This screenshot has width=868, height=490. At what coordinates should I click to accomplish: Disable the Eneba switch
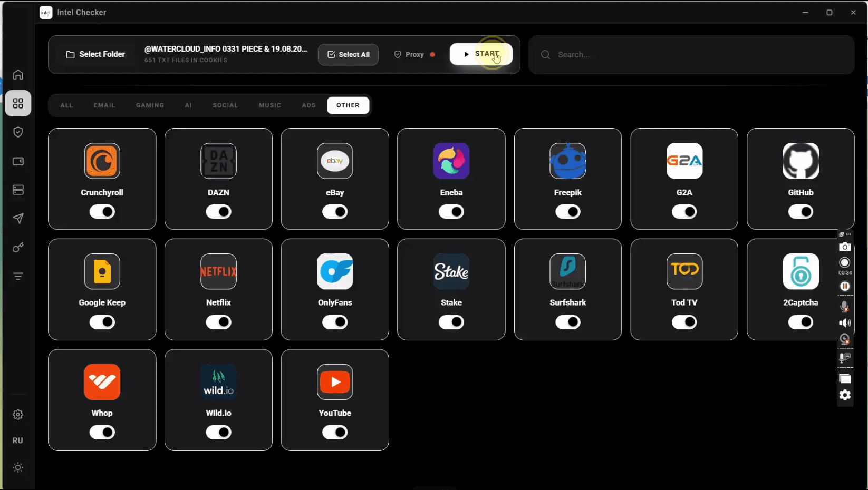tap(451, 212)
